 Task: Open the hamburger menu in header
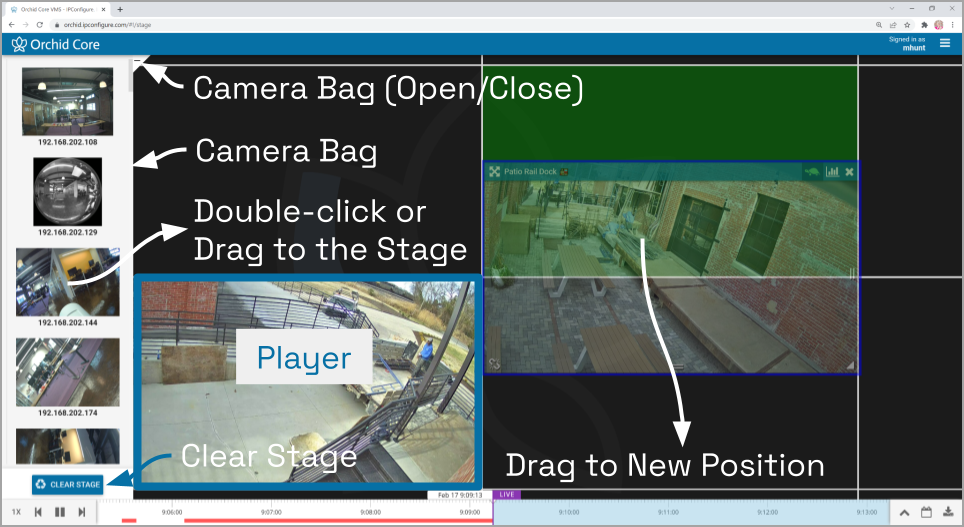(x=945, y=43)
